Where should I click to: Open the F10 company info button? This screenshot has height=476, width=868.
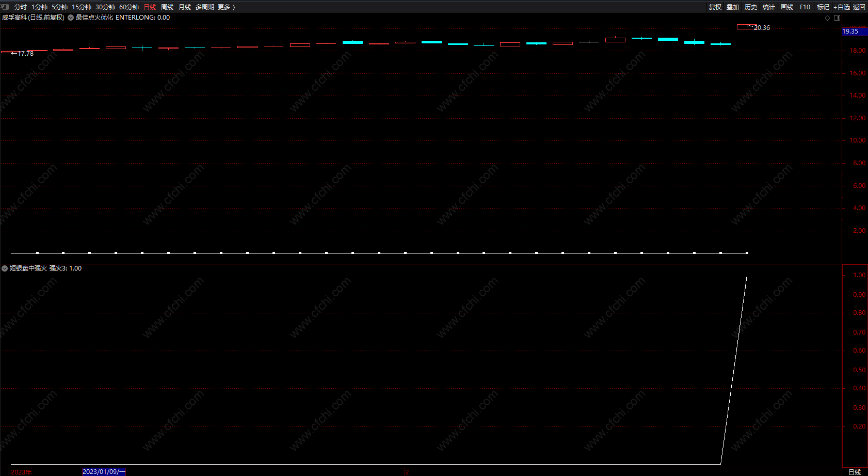(x=805, y=7)
